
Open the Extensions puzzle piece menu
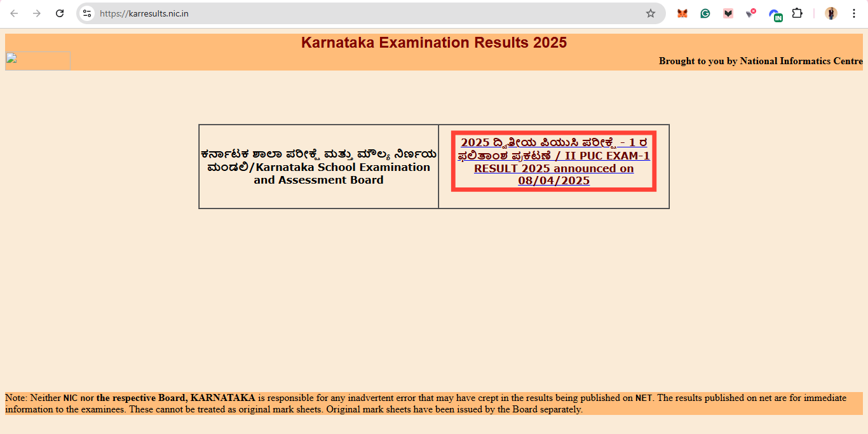tap(797, 13)
